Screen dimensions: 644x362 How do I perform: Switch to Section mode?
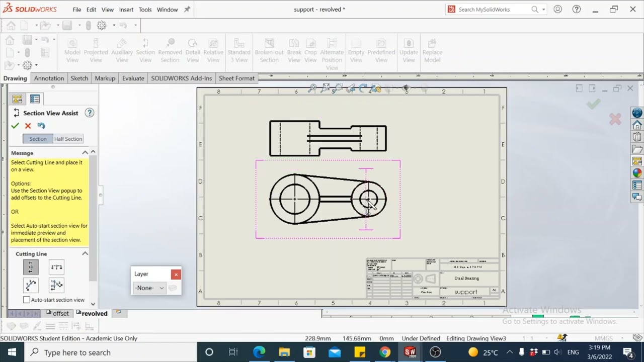[x=38, y=139]
